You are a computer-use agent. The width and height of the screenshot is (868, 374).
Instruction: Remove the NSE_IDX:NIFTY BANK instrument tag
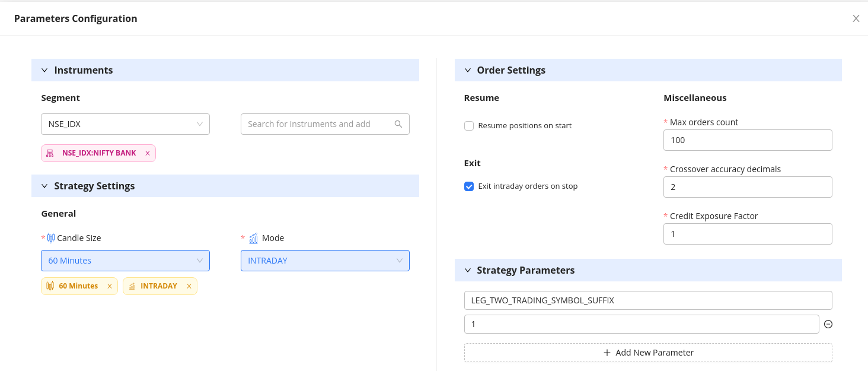(148, 153)
